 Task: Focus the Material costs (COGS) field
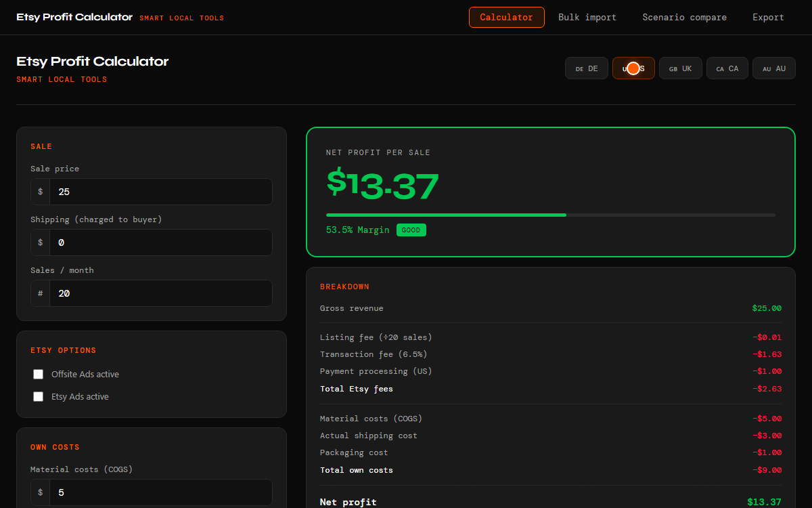coord(161,492)
